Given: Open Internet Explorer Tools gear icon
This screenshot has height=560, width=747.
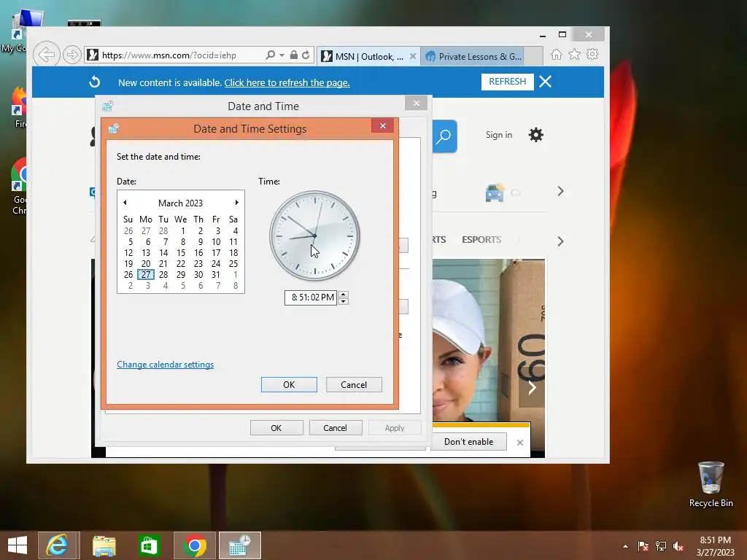Looking at the screenshot, I should (x=592, y=54).
